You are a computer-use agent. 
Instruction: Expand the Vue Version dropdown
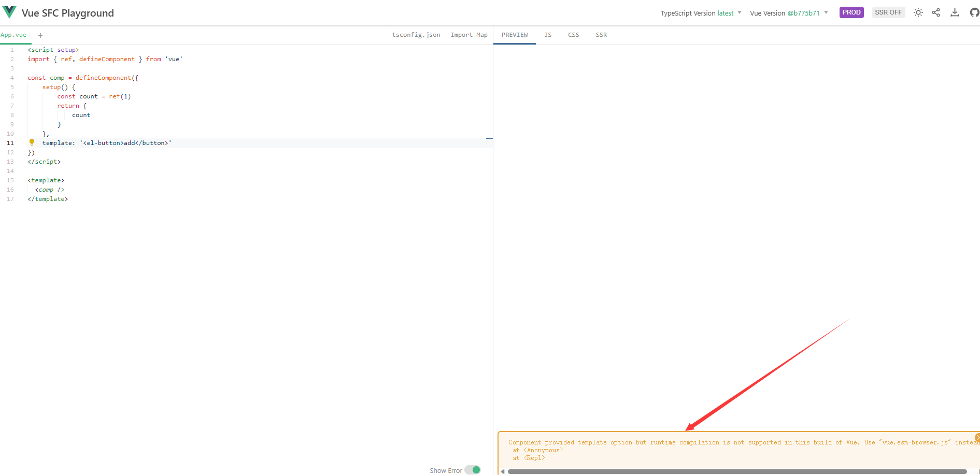(789, 13)
